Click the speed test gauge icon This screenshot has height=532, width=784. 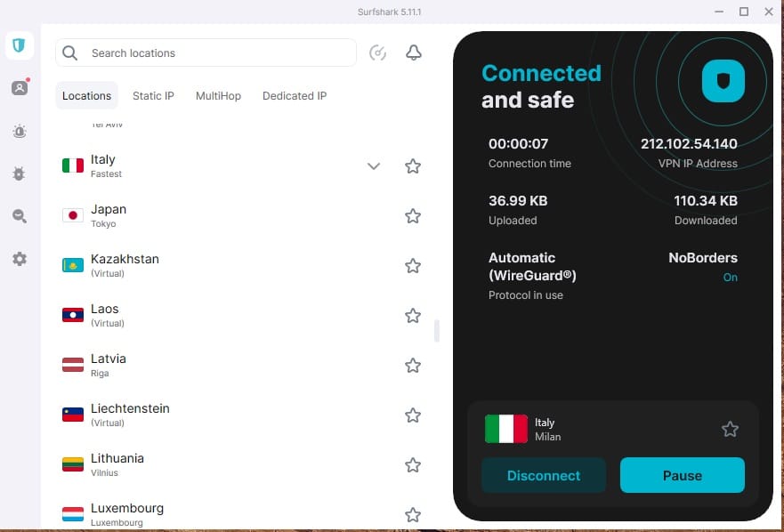coord(377,52)
